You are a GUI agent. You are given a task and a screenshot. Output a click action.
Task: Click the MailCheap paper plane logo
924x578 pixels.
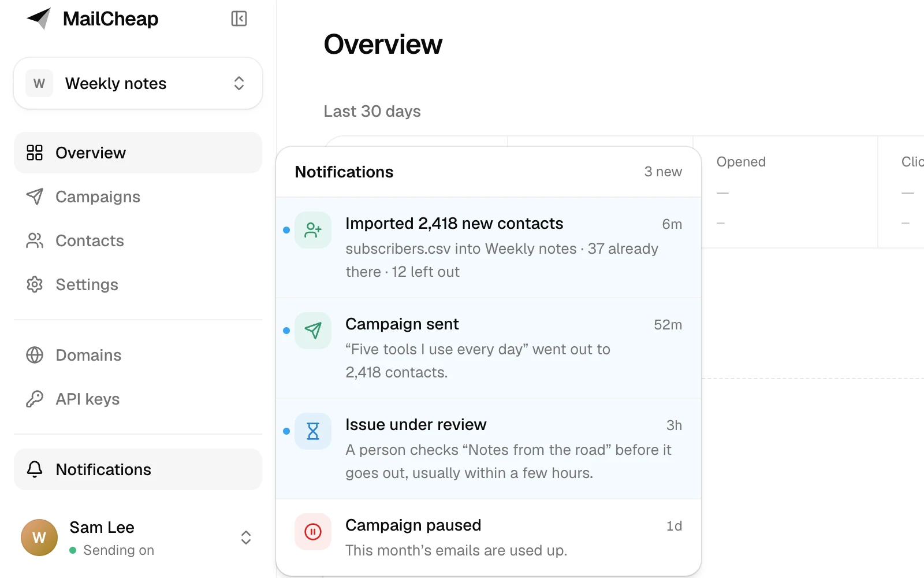[39, 18]
